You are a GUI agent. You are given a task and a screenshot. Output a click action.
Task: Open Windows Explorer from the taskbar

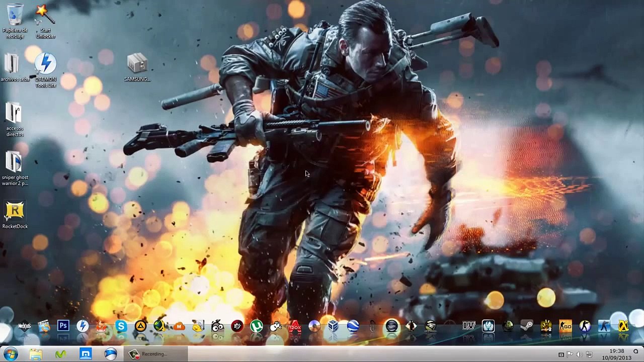point(35,354)
